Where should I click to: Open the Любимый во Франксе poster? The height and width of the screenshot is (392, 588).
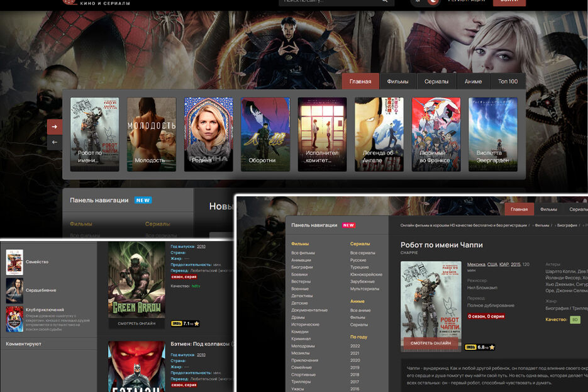[x=436, y=134]
